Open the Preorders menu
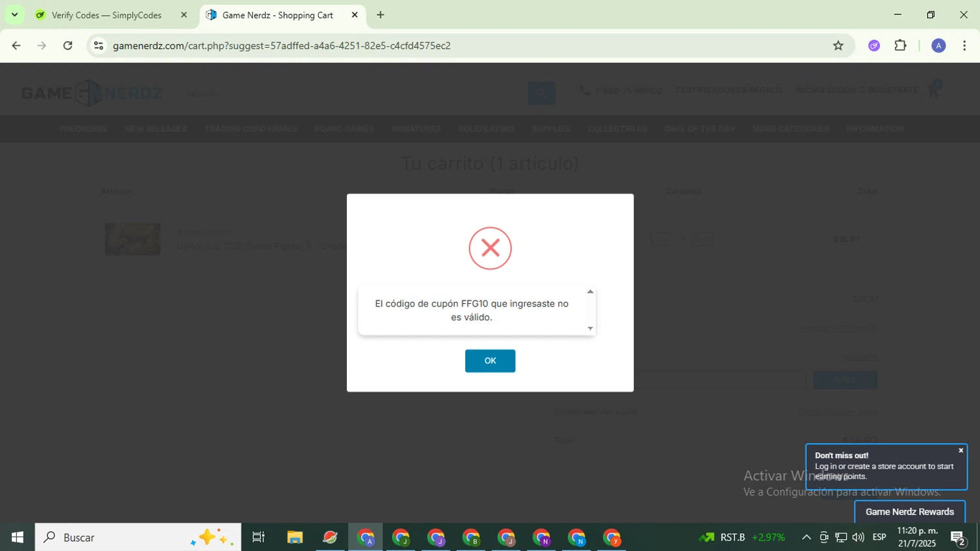 click(x=84, y=129)
